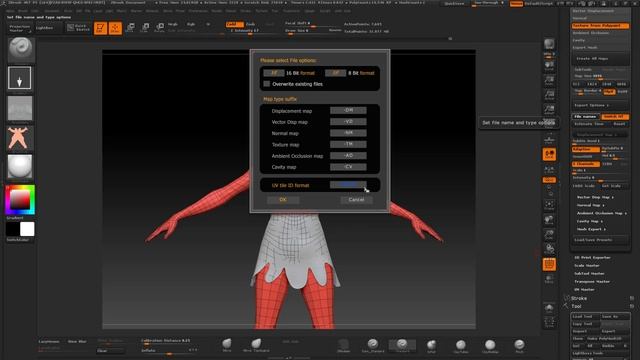
Task: Toggle the Adaptive button
Action: [585, 149]
